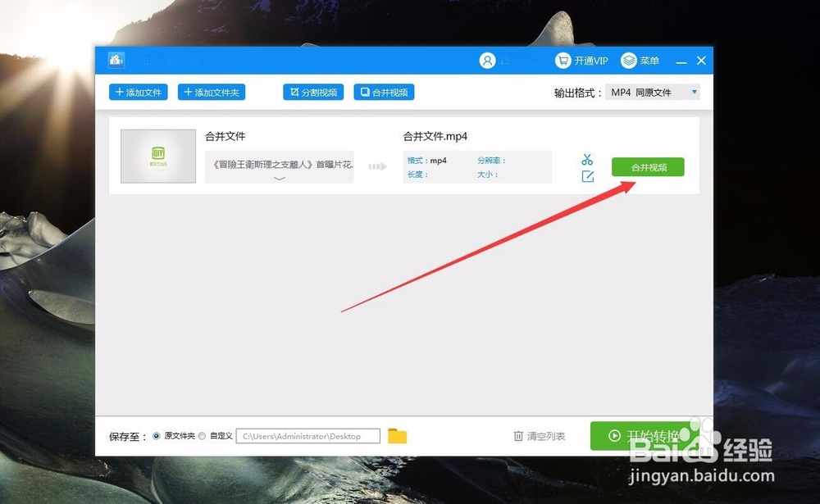Image resolution: width=820 pixels, height=504 pixels.
Task: Click the source clip name 冒險王衛斯理
Action: pos(283,164)
